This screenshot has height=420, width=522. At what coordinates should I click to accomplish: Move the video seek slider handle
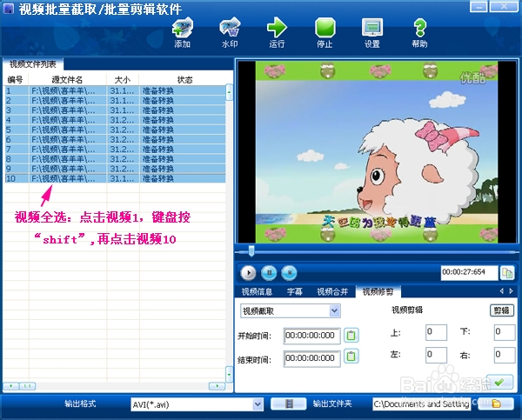(251, 250)
